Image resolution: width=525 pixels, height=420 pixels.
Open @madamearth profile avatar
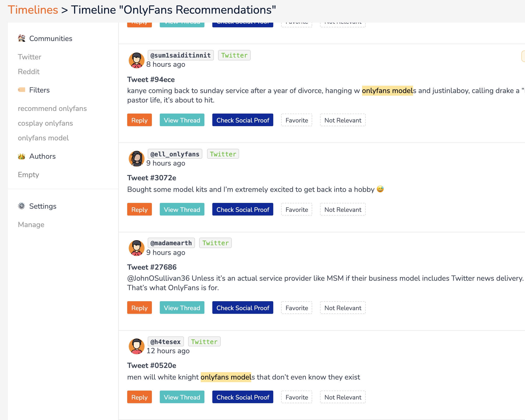pos(136,248)
